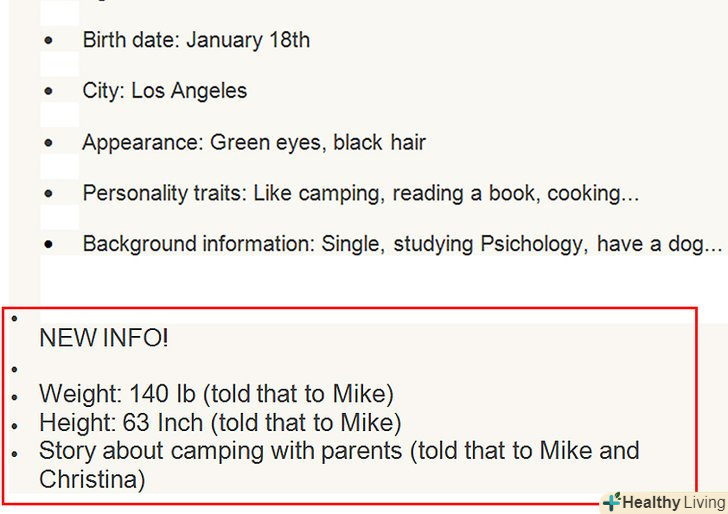Select the Birth date: January 18th line
Viewport: 728px width, 514px height.
pyautogui.click(x=196, y=40)
